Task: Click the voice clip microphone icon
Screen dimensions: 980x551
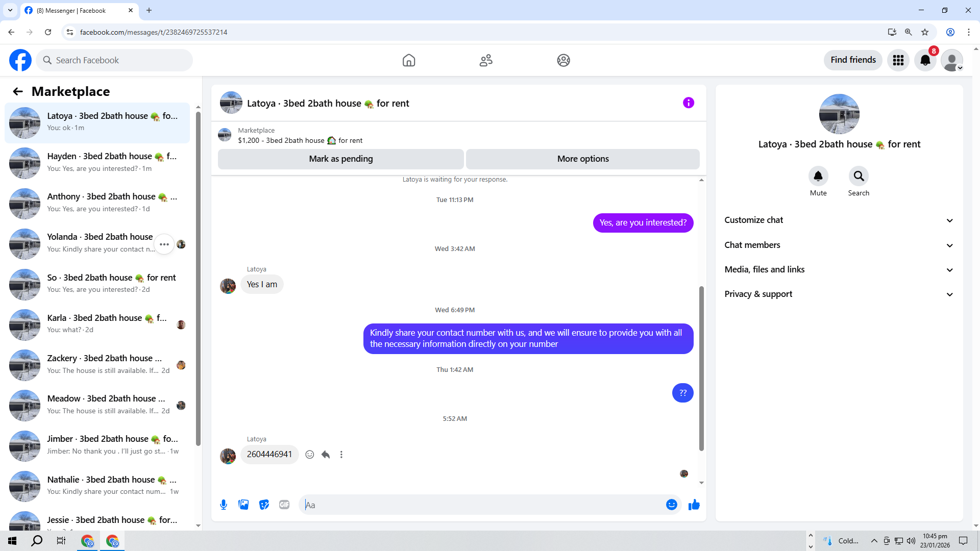Action: tap(224, 505)
